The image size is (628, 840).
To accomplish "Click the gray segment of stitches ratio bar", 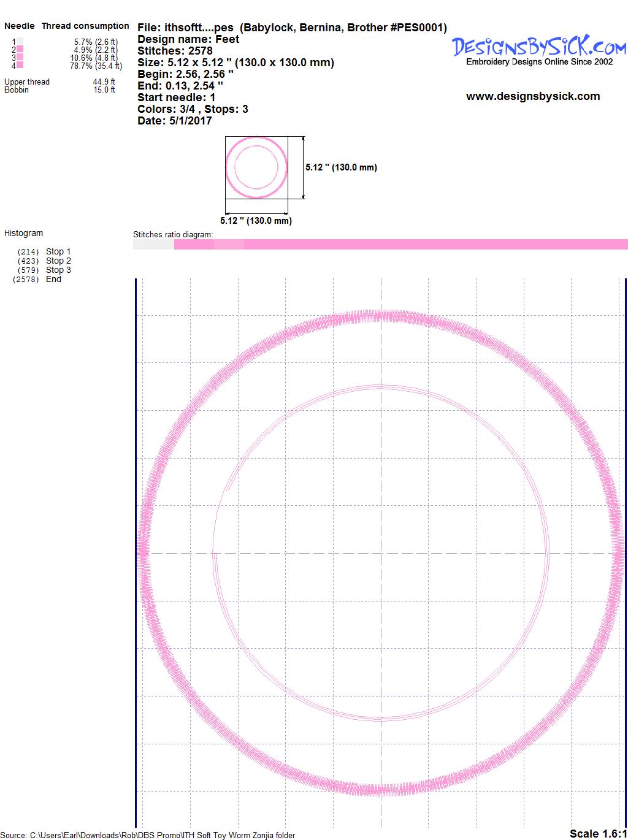I will (x=153, y=245).
